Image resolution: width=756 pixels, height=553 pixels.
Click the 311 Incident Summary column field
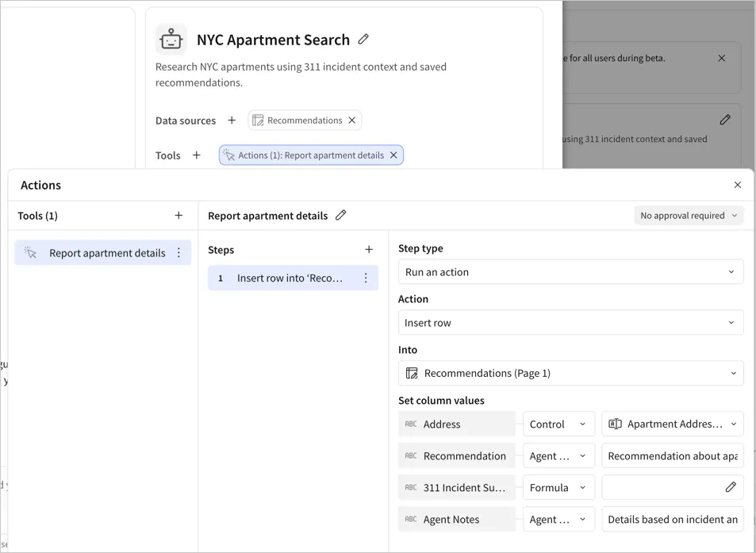click(457, 487)
